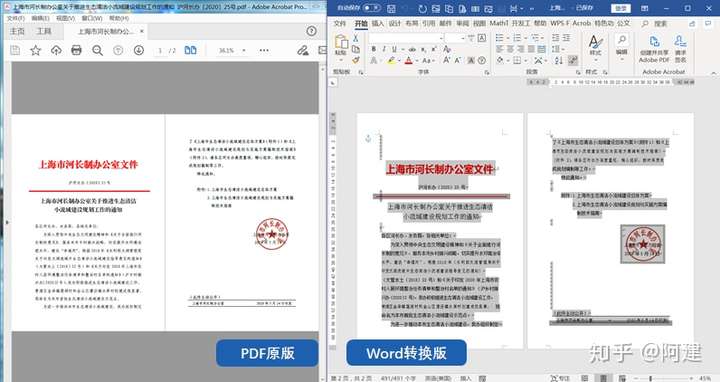Go to next page with down-arrow icon
This screenshot has height=382, width=720.
click(139, 50)
